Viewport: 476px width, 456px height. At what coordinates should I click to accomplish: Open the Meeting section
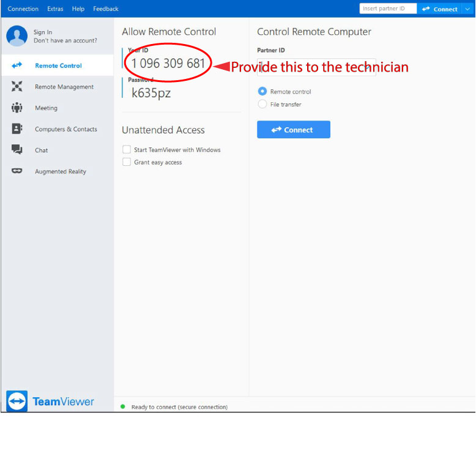coord(58,108)
